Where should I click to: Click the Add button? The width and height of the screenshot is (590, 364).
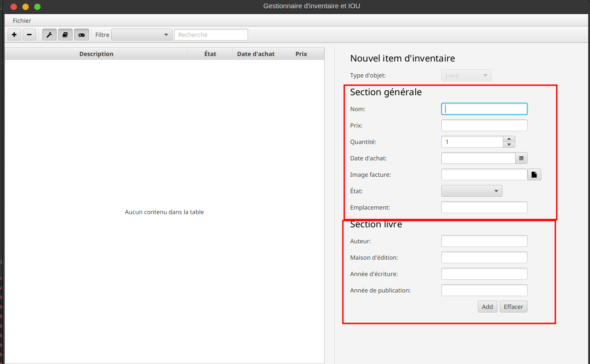(x=487, y=307)
